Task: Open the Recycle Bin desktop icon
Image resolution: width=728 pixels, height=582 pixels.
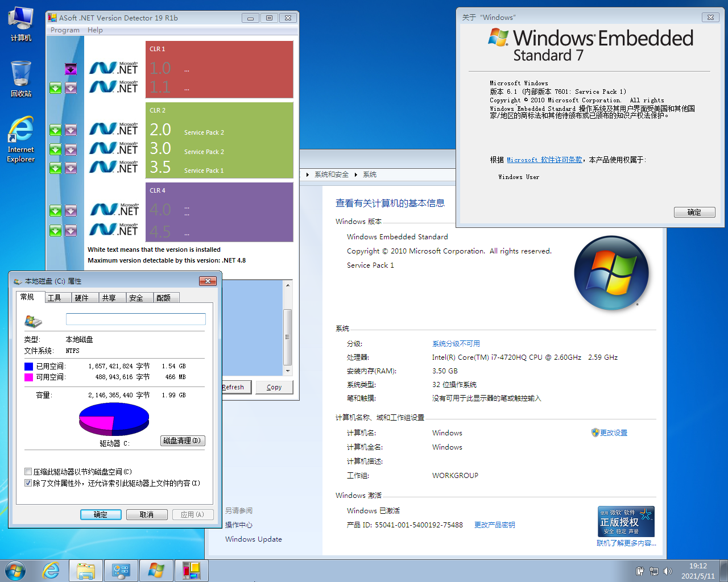Action: [x=21, y=79]
